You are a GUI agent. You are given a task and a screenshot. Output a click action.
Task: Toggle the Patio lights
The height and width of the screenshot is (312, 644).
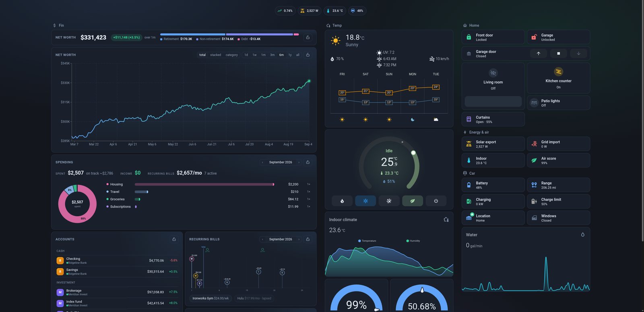click(x=558, y=103)
